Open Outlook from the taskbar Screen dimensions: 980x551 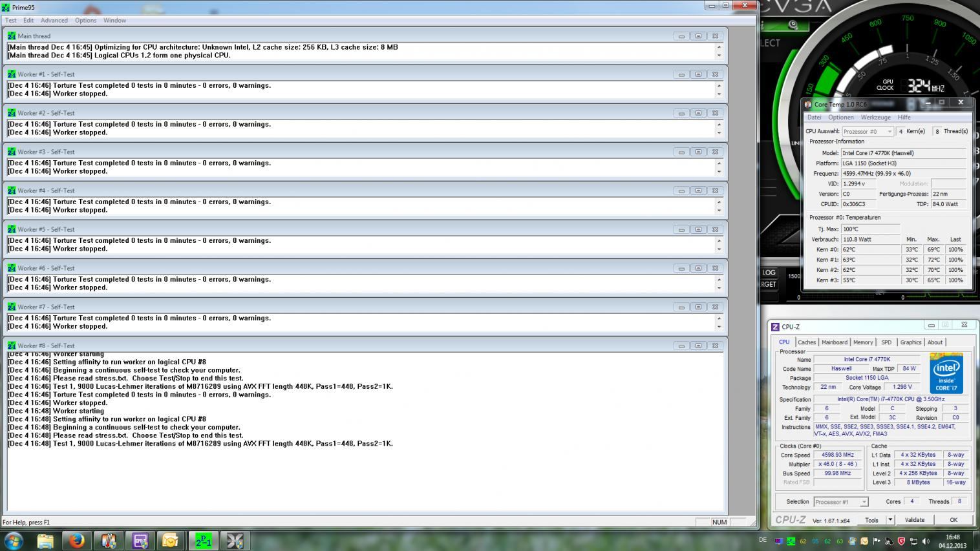[171, 541]
